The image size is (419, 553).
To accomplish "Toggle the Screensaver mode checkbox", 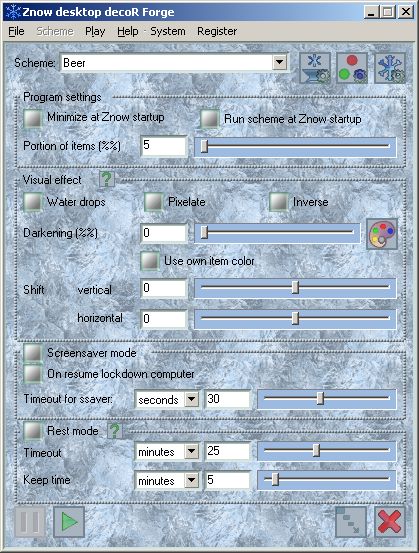I will tap(33, 353).
